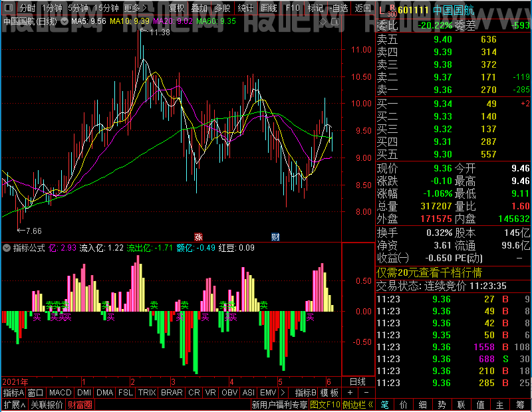The height and width of the screenshot is (412, 532).
Task: Select the 联 related tab
Action: coord(461,405)
